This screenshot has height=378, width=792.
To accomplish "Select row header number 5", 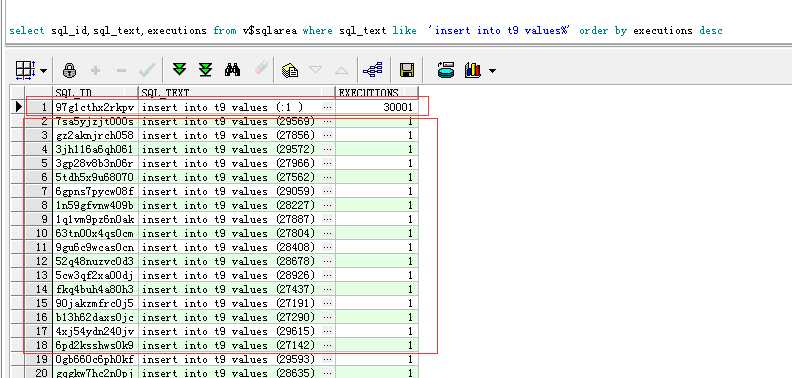I will (x=38, y=164).
